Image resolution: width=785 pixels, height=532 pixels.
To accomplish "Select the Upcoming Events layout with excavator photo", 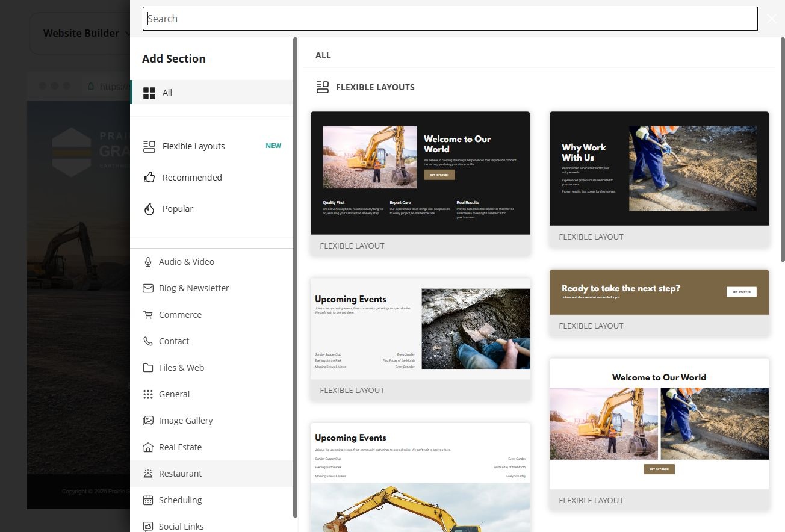I will point(420,477).
